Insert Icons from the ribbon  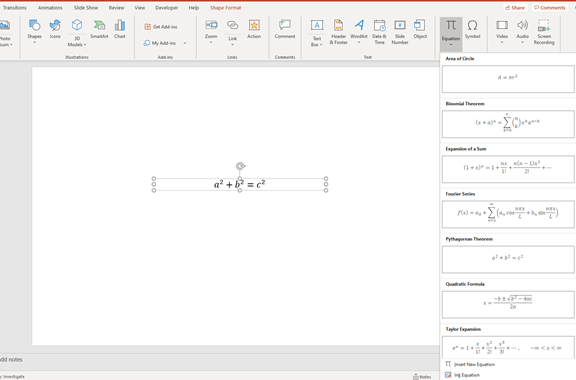(x=55, y=29)
